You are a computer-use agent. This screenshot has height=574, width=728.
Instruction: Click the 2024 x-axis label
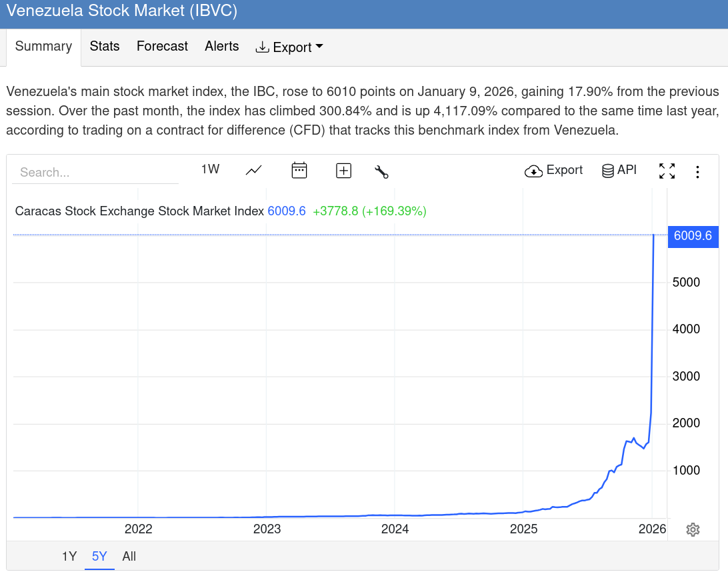click(x=395, y=529)
